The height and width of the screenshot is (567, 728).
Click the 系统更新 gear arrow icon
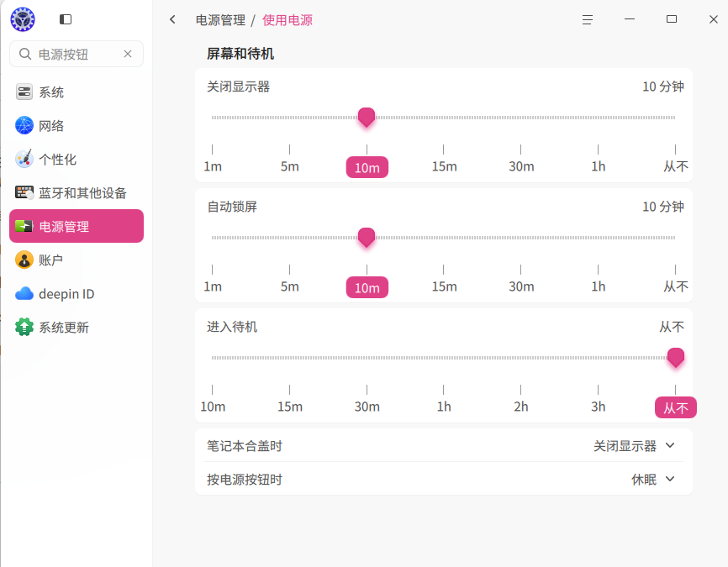pos(24,327)
